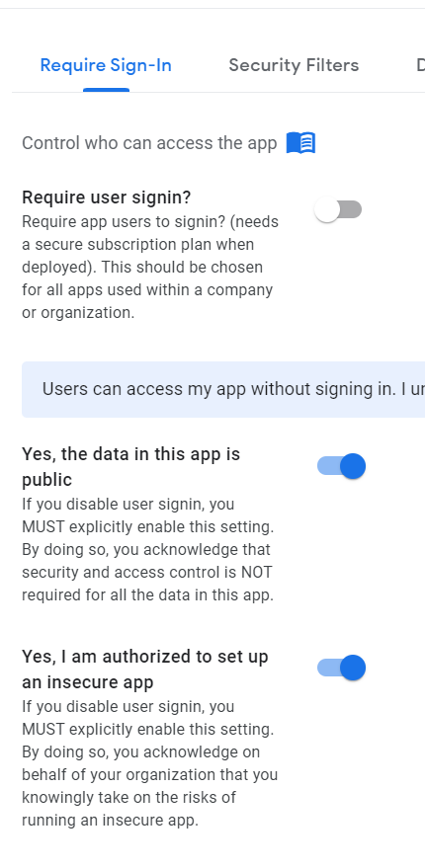Turn off the data is public toggle
Image resolution: width=425 pixels, height=868 pixels.
341,466
